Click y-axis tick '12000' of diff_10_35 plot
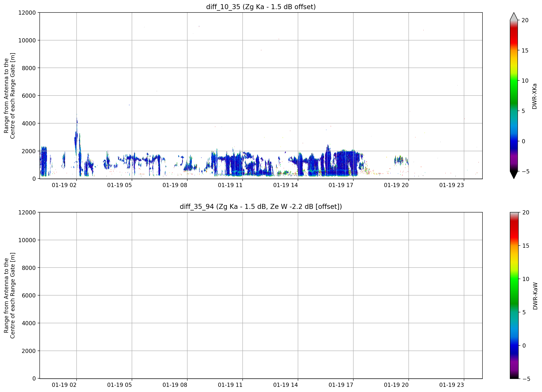Screen dimensions: 542x392 pyautogui.click(x=27, y=13)
